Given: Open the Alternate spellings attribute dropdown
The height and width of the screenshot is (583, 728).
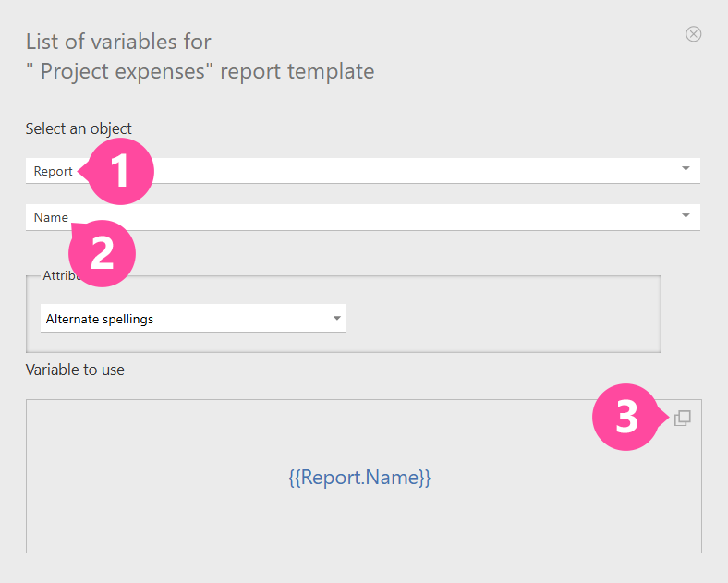Looking at the screenshot, I should (185, 319).
